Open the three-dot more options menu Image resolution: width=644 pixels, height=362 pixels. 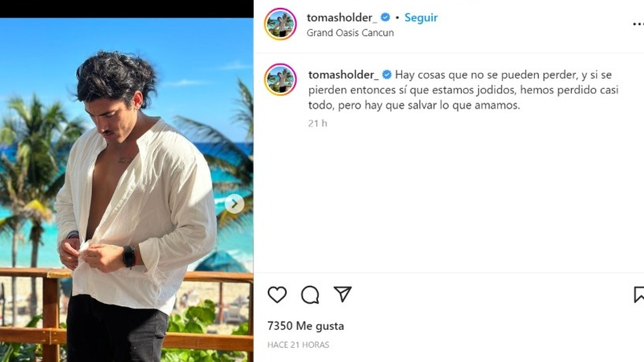click(x=638, y=24)
